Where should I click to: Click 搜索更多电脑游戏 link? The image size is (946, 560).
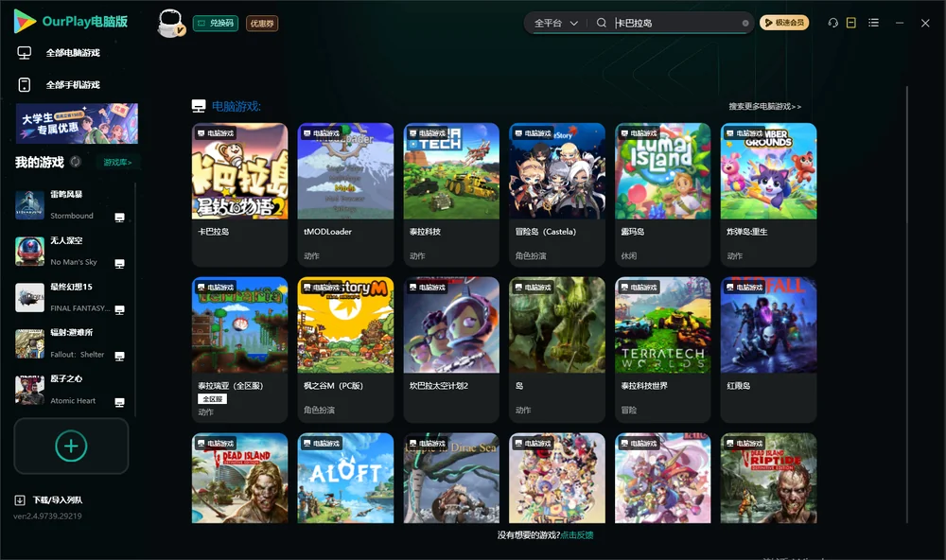764,107
